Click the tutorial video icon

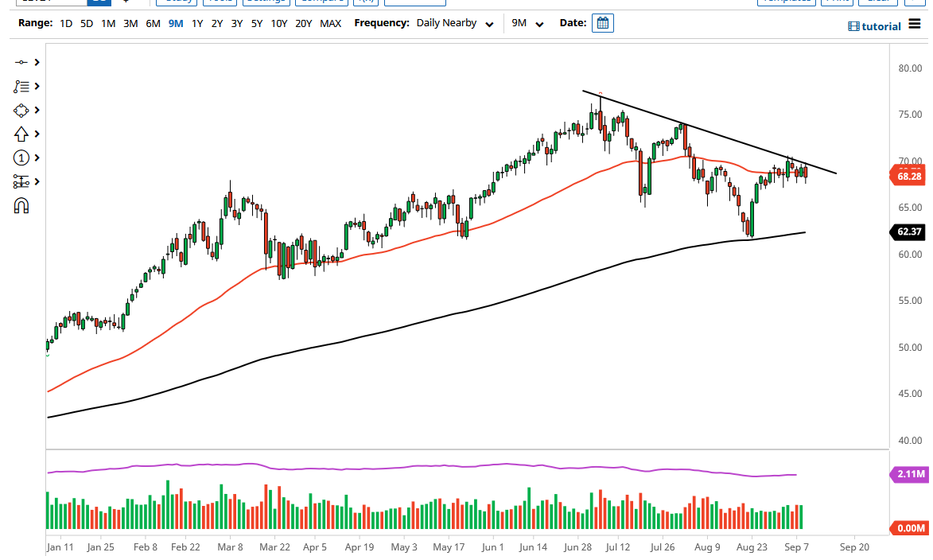coord(853,25)
